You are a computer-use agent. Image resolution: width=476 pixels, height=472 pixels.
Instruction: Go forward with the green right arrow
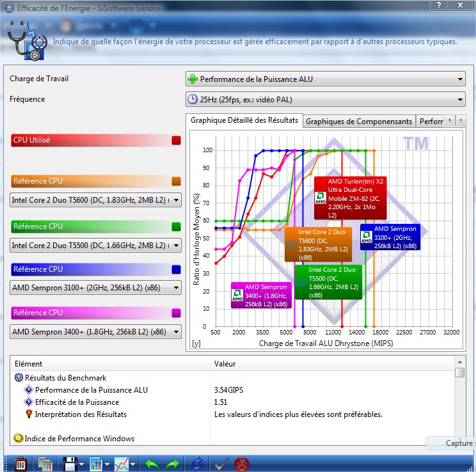click(172, 464)
